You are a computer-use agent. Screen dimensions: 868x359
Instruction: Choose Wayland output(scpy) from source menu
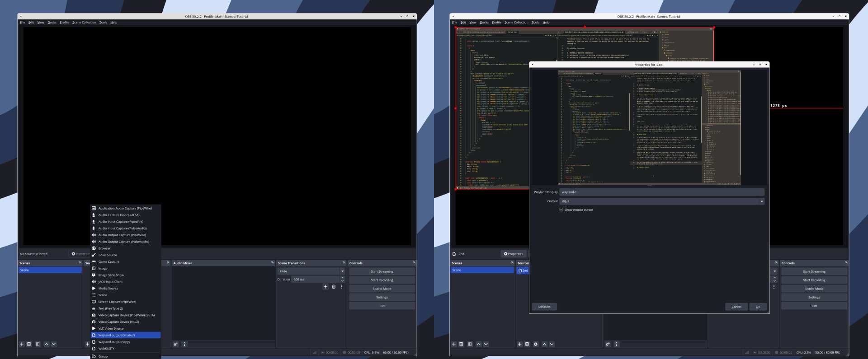(126, 342)
